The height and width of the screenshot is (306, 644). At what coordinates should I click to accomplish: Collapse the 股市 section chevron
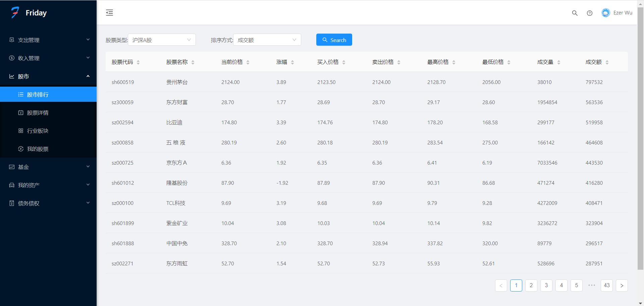coord(88,76)
